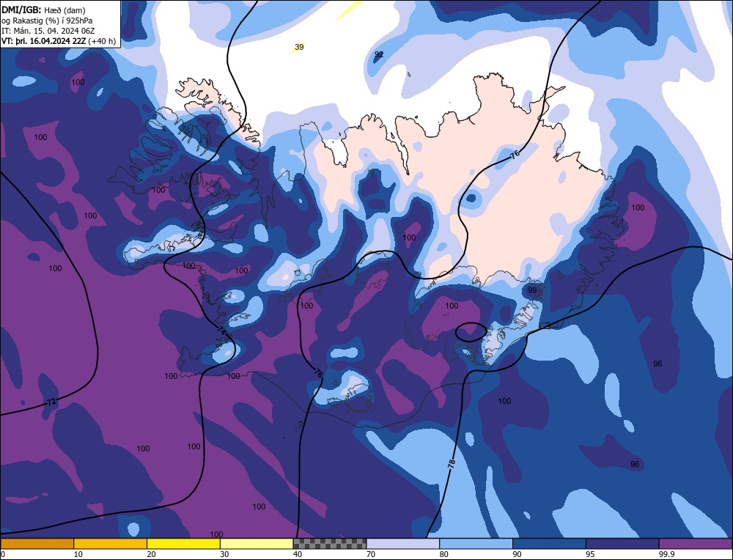This screenshot has width=733, height=560.
Task: Click the '10' legend scale tick label
Action: coord(78,554)
